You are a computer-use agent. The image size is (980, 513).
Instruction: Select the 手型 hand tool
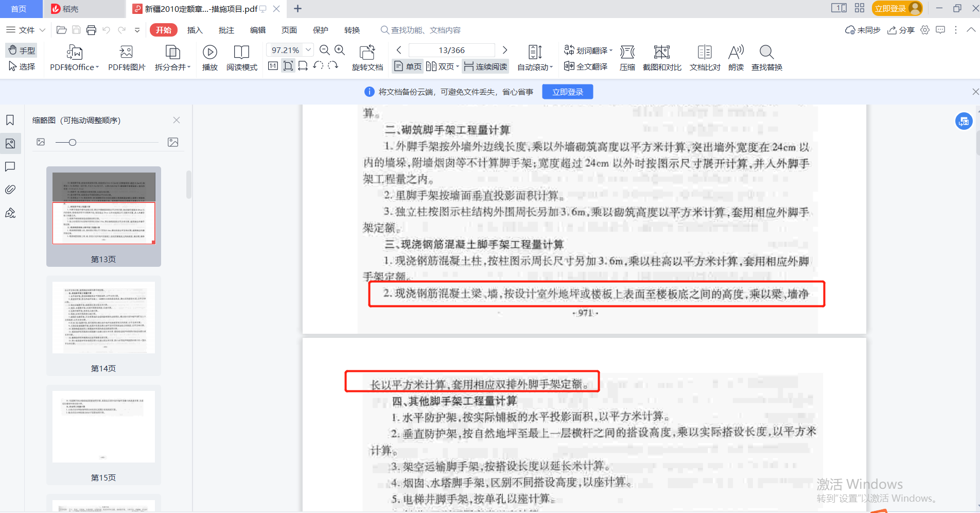(22, 50)
